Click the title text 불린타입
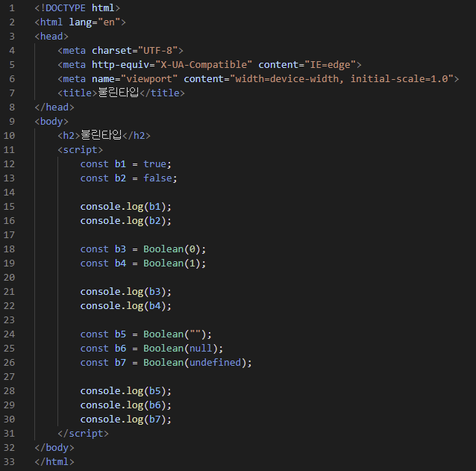 pos(119,93)
